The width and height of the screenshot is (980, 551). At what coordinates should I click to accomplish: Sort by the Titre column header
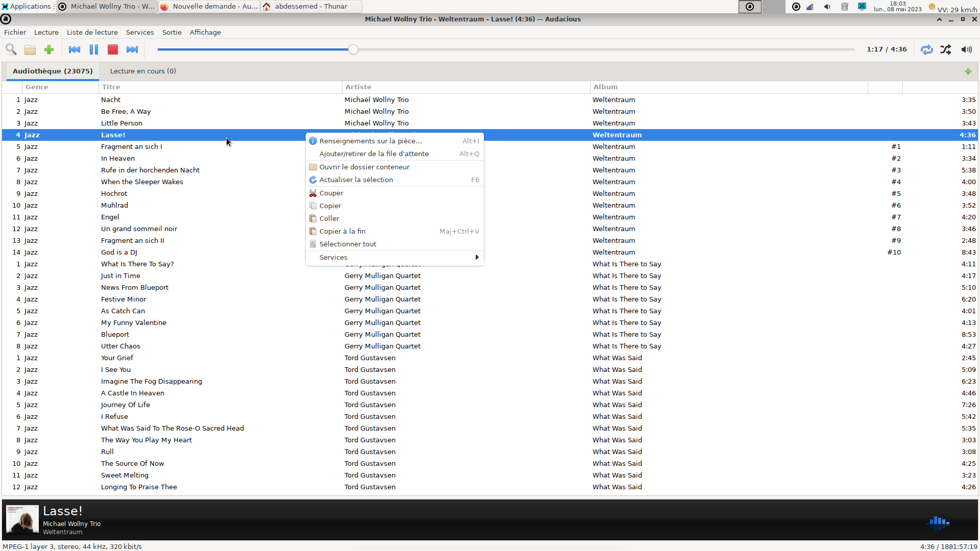[220, 87]
